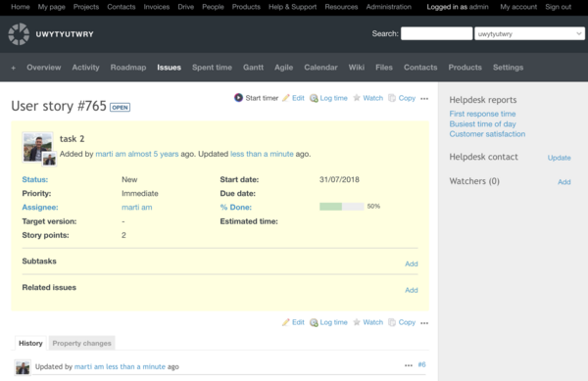This screenshot has height=381, width=588.
Task: Click the Start timer text button
Action: (262, 98)
